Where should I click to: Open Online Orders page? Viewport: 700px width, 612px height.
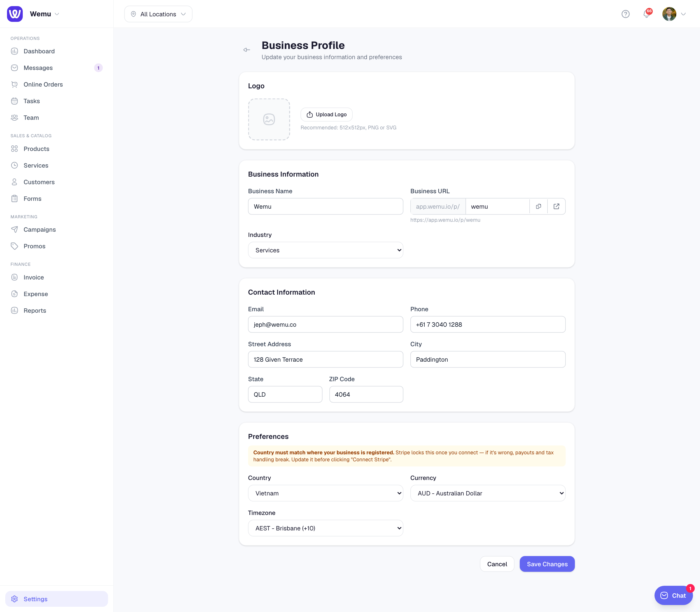click(57, 84)
